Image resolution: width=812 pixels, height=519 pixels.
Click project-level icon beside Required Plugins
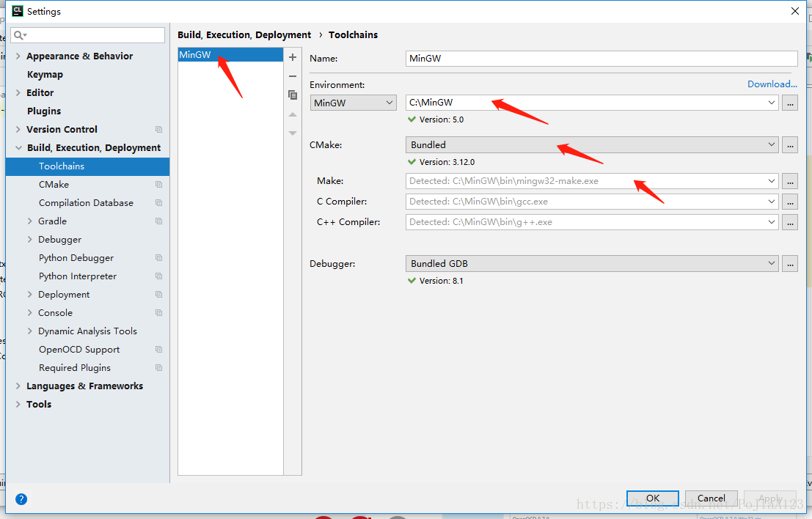click(x=159, y=368)
